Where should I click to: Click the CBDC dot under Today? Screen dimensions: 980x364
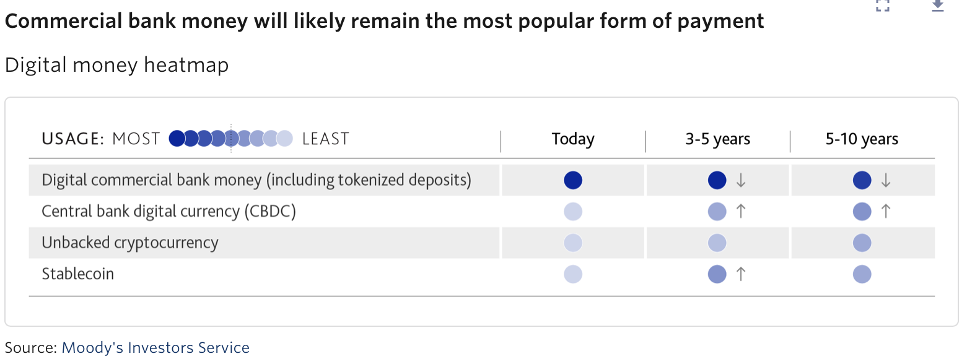coord(573,212)
